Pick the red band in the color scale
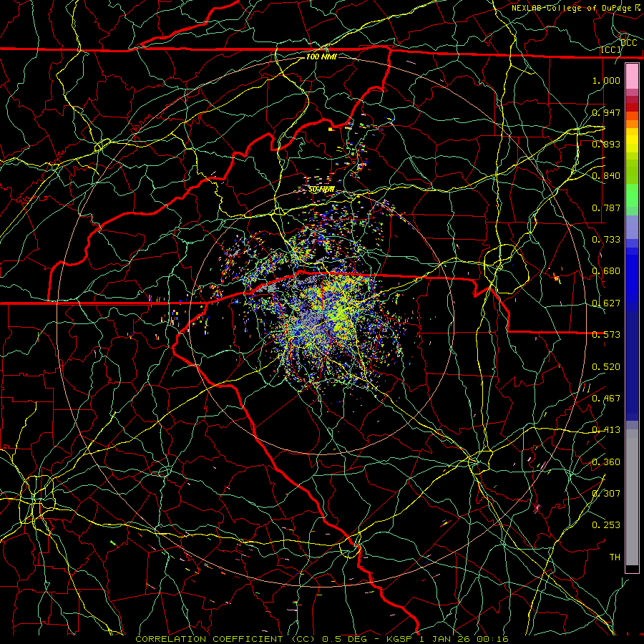This screenshot has height=644, width=644. point(632,107)
